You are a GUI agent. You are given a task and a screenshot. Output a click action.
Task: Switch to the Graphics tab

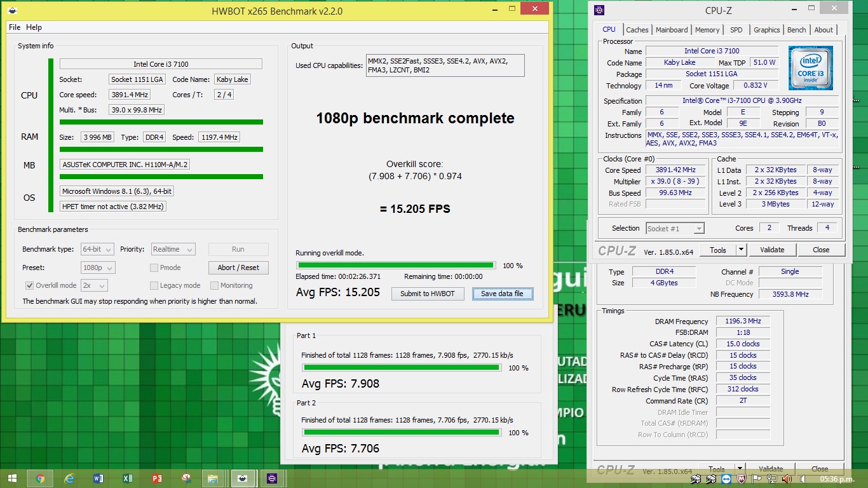[767, 30]
